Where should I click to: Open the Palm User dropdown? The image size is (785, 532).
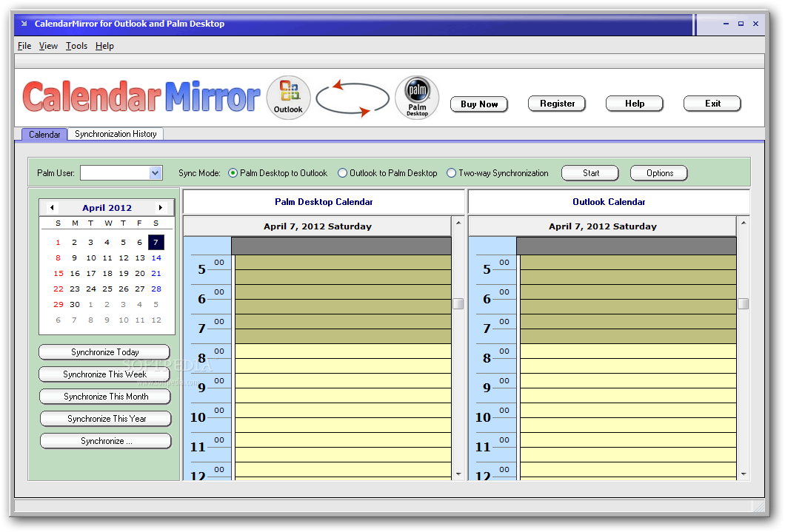156,173
